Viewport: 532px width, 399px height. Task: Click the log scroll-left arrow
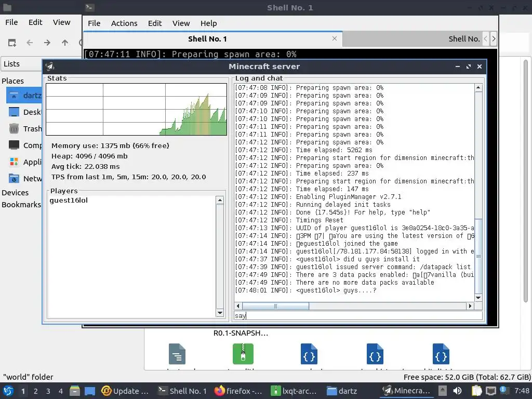tap(238, 306)
